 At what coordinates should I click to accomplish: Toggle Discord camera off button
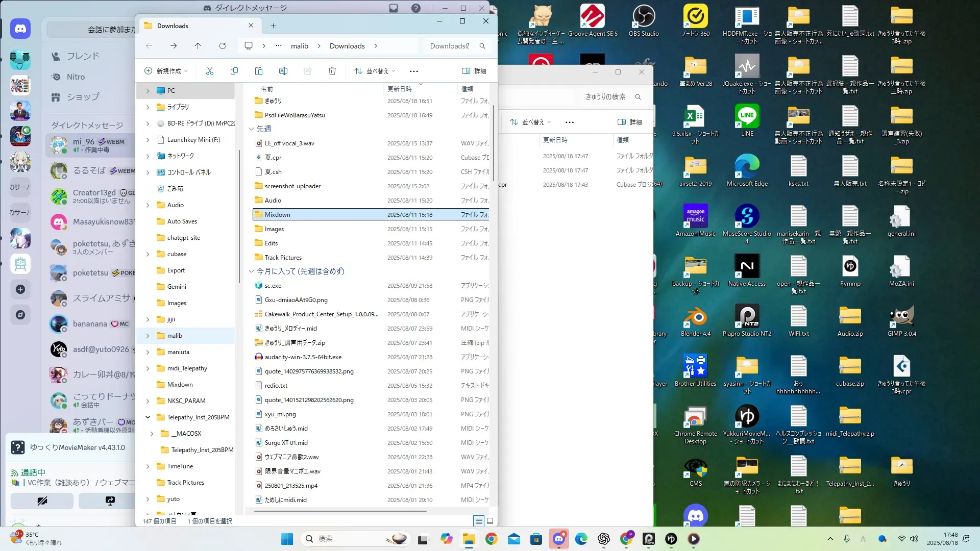point(42,500)
